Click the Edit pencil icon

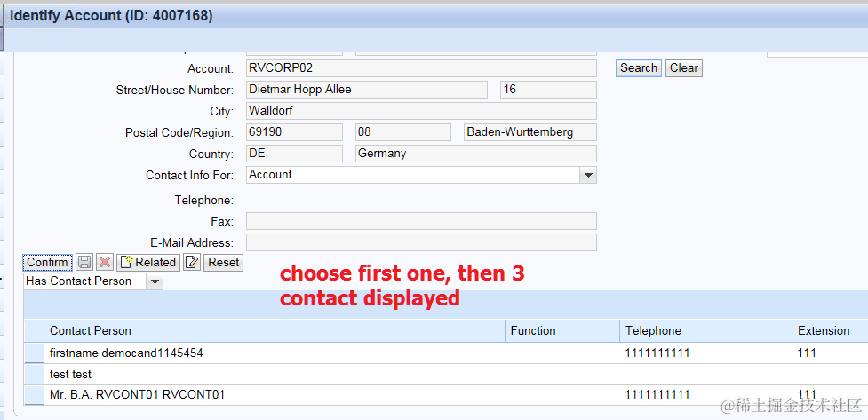[x=192, y=262]
